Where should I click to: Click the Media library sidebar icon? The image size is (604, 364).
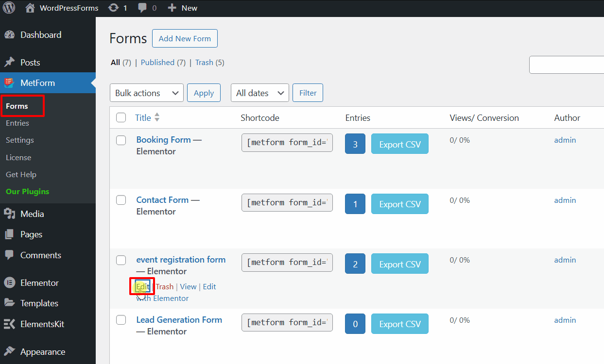click(10, 214)
